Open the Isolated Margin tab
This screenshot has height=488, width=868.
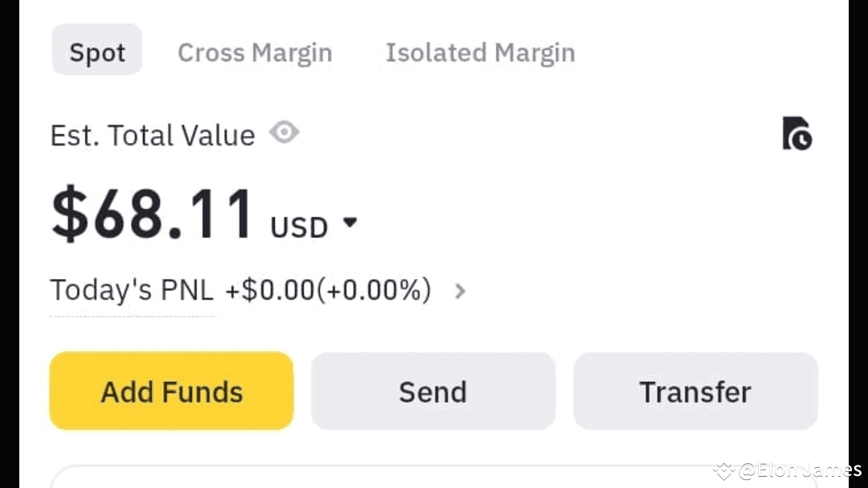(x=480, y=53)
